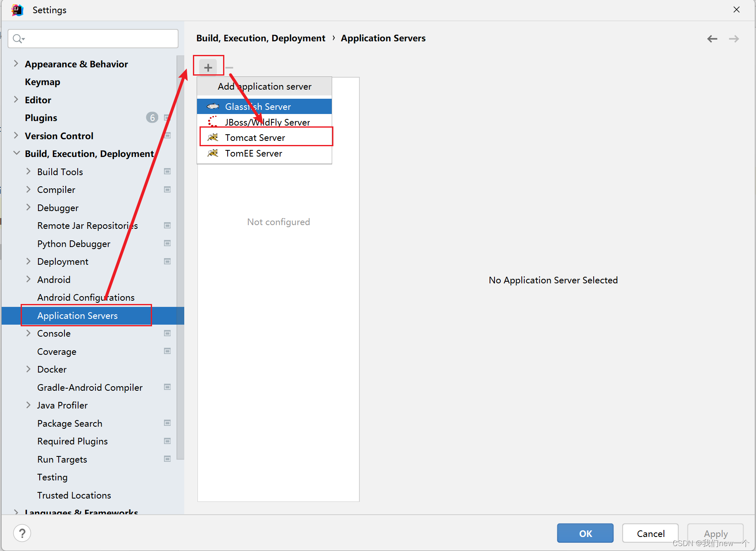The height and width of the screenshot is (551, 756).
Task: Open Required Plugins settings
Action: point(72,441)
